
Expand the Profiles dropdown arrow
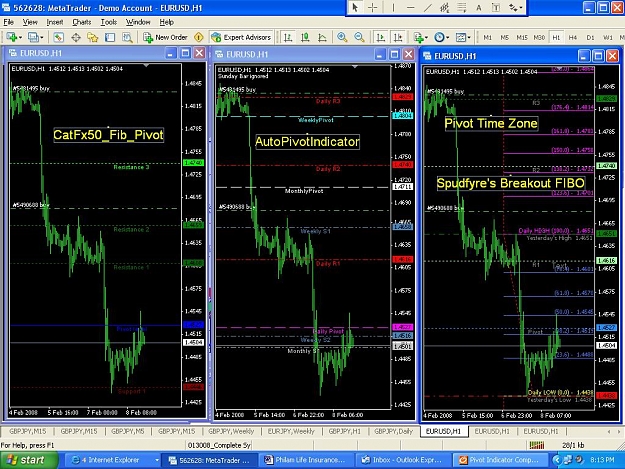coord(41,38)
